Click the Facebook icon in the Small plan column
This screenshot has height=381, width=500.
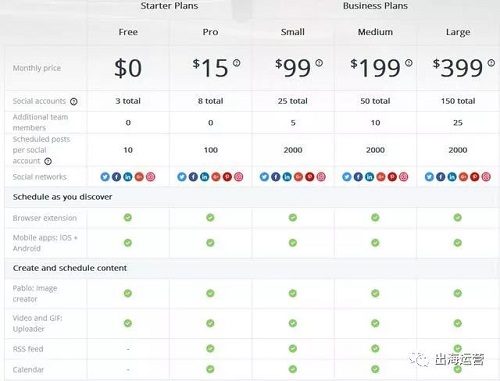point(276,177)
